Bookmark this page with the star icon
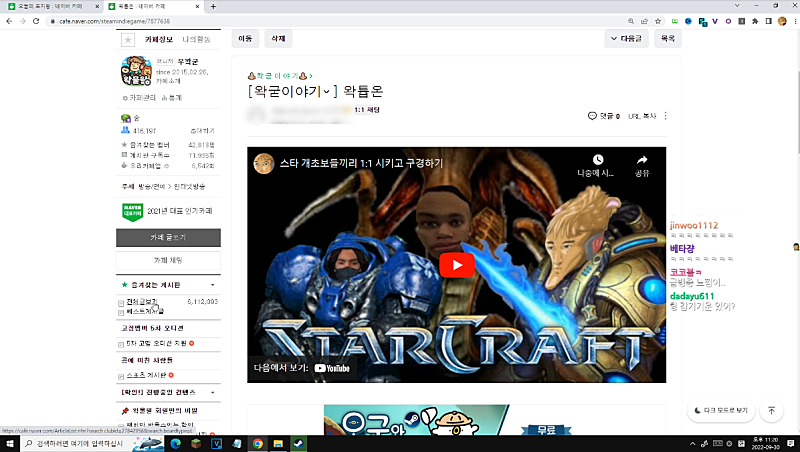The width and height of the screenshot is (800, 452). coord(658,21)
